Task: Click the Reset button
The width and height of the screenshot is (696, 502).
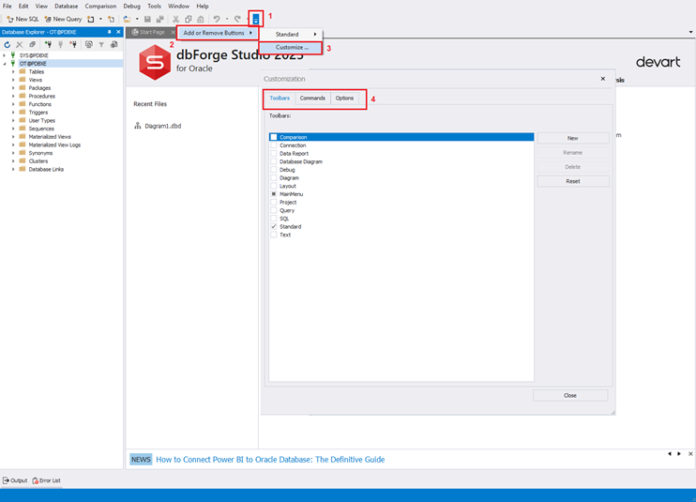Action: coord(573,181)
